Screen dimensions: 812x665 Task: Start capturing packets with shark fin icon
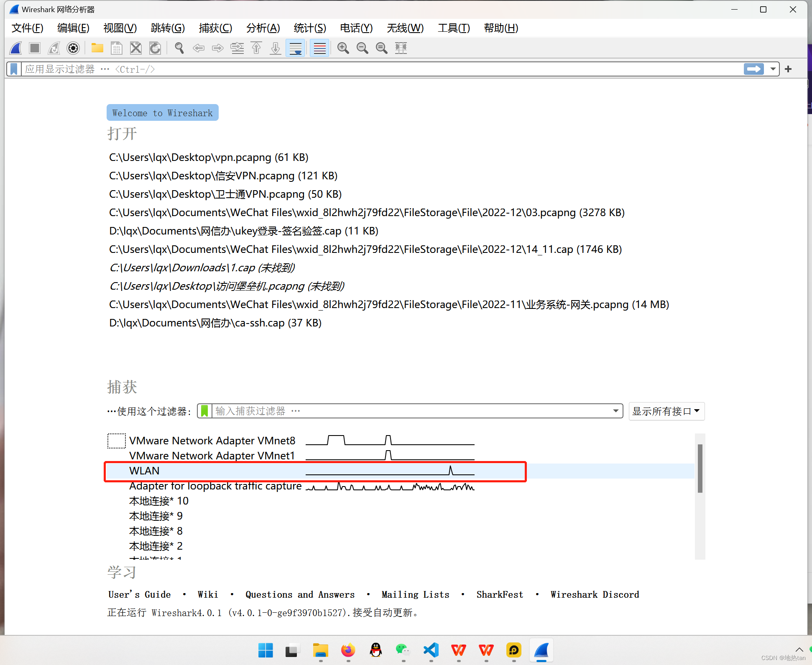click(x=16, y=48)
